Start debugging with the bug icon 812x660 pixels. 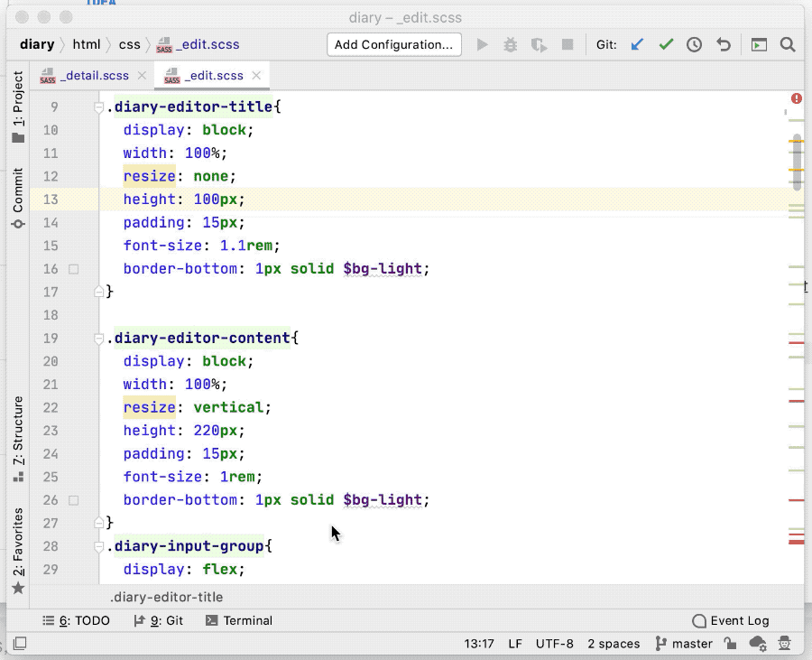(510, 43)
